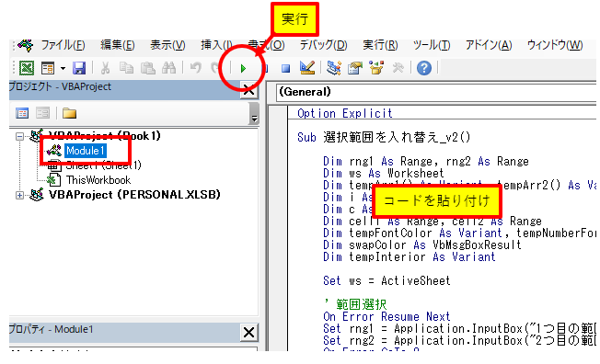Click the Option Explicit code line
The width and height of the screenshot is (600, 364).
pyautogui.click(x=345, y=114)
